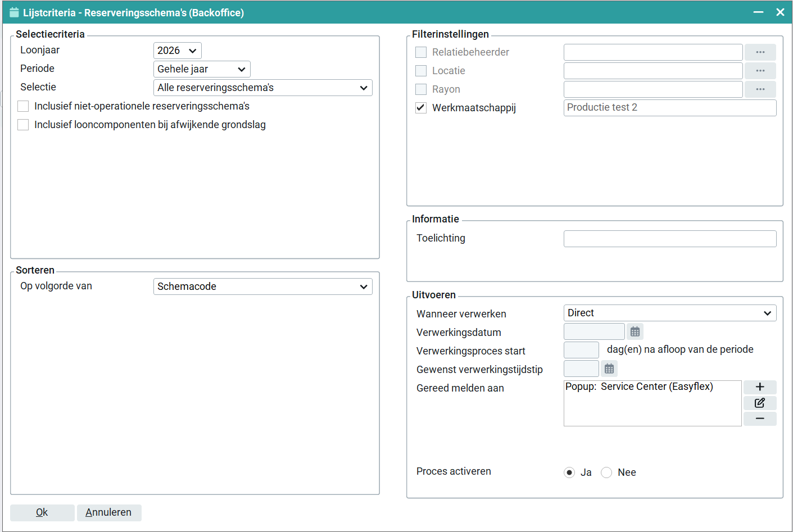Browse Relatiebeheerder with ellipsis button
Image resolution: width=793 pixels, height=532 pixels.
760,52
